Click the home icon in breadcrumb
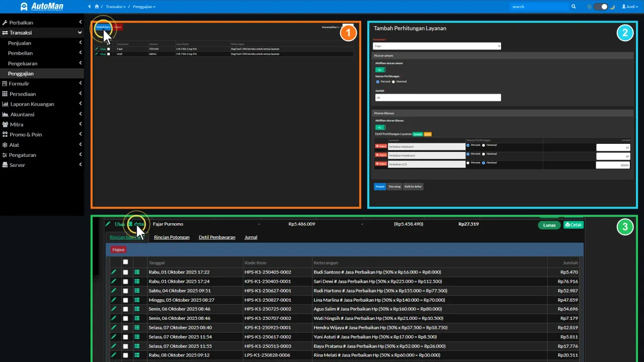Screen dimensions: 644x362 coord(96,7)
